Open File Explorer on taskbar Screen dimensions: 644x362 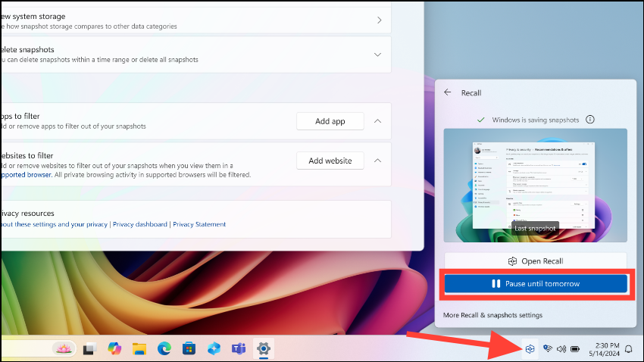[139, 349]
